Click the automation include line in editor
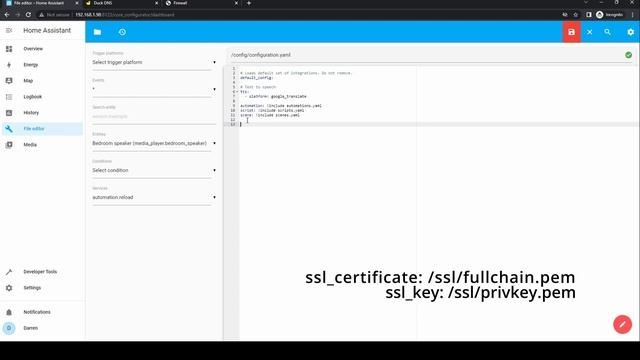The height and width of the screenshot is (360, 640). [281, 106]
